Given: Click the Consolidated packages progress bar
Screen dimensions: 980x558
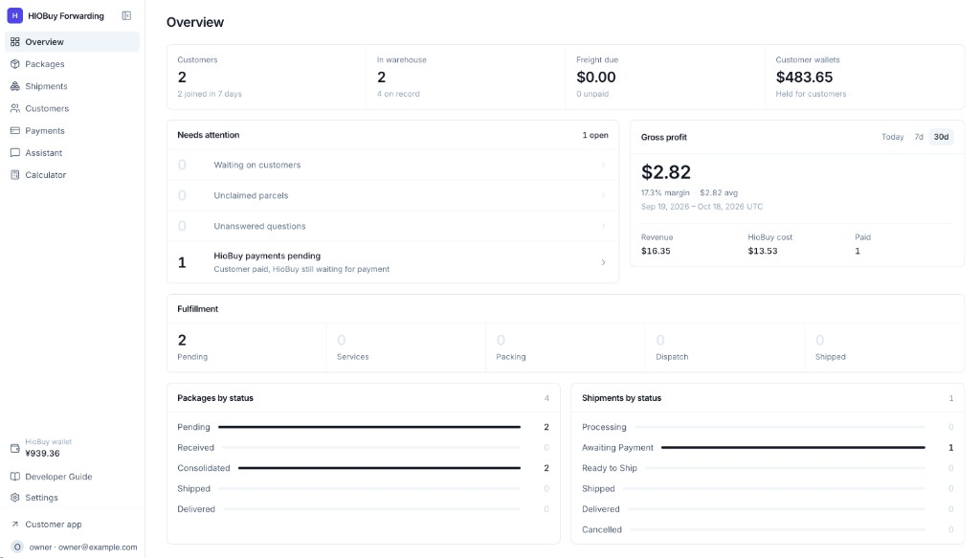Looking at the screenshot, I should click(379, 468).
